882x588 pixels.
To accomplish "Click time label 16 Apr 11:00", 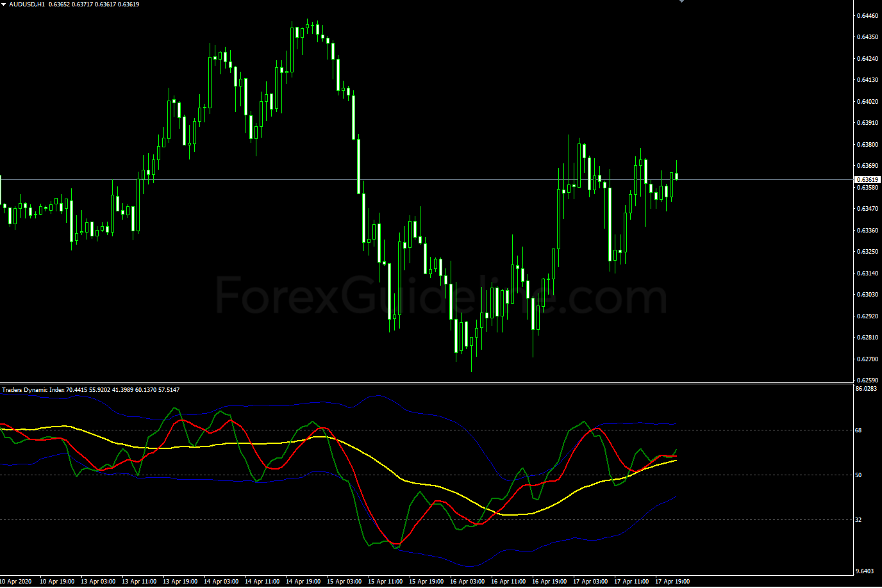I will pyautogui.click(x=508, y=582).
